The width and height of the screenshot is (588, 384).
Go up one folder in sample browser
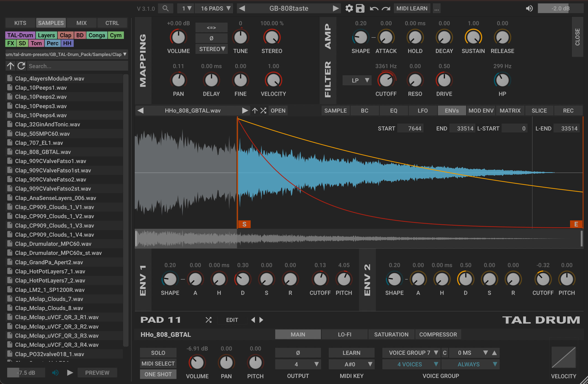point(10,66)
